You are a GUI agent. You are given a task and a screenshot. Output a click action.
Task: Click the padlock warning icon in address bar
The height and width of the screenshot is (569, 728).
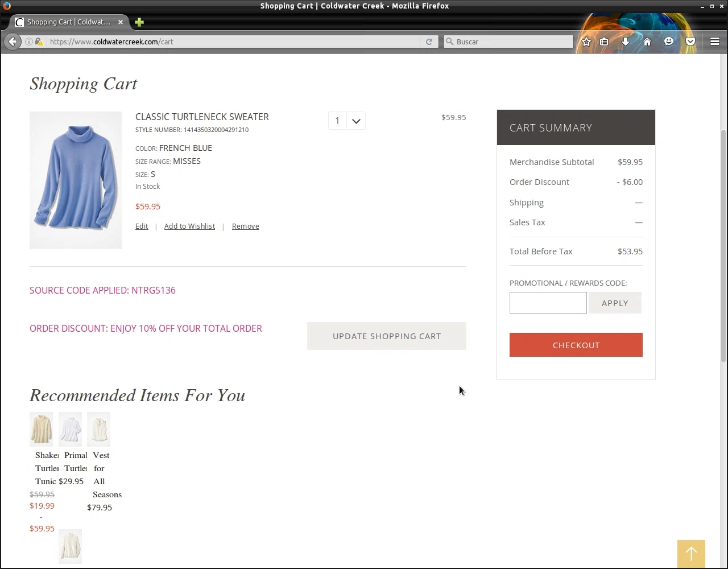click(x=39, y=42)
